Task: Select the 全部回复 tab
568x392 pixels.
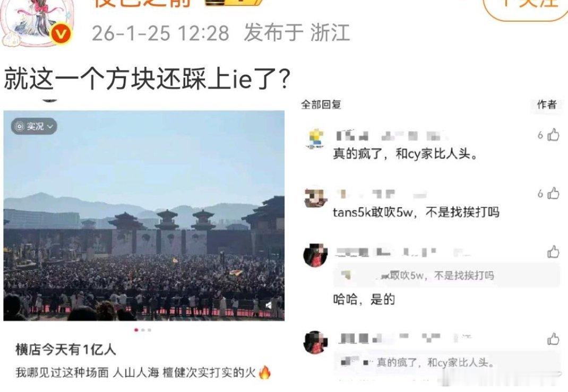Action: [321, 104]
